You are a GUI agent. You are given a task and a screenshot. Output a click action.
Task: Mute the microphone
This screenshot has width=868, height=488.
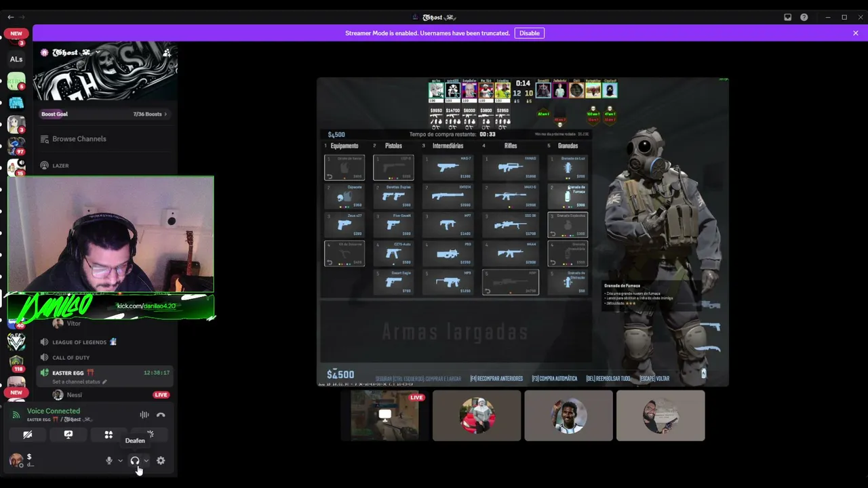[108, 461]
